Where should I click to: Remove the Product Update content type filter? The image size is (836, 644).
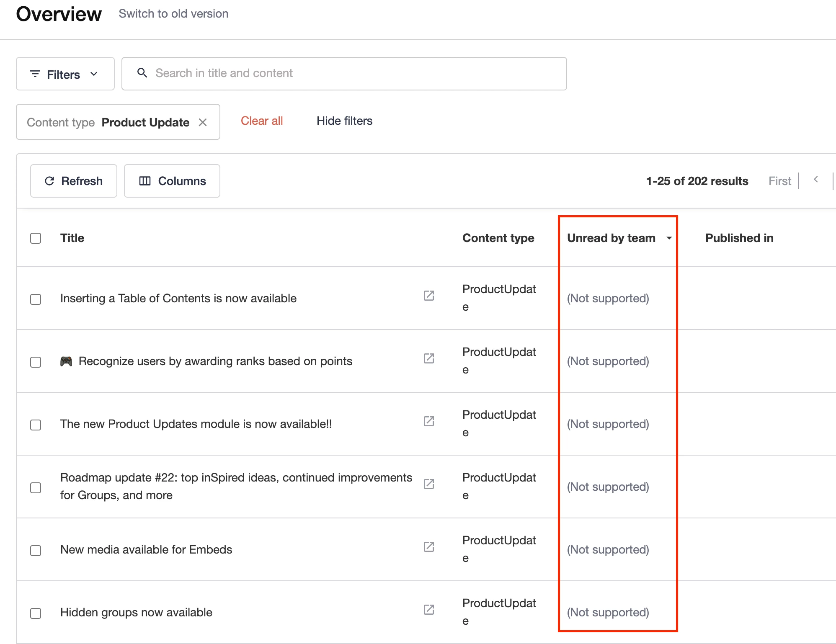pyautogui.click(x=203, y=122)
